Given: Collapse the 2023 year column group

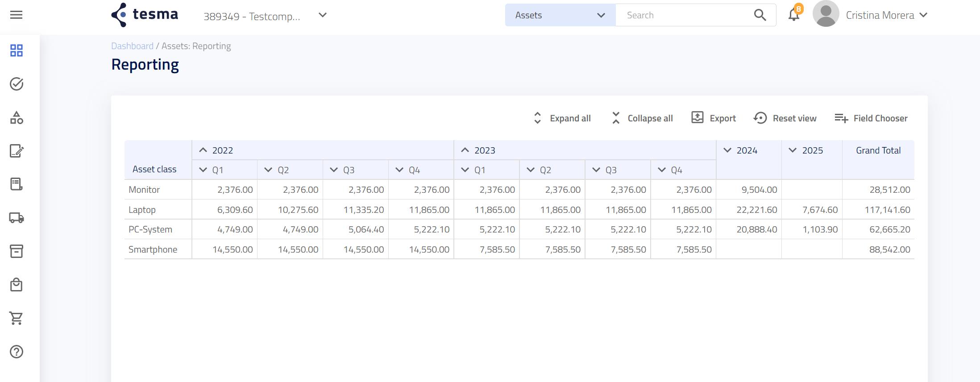Looking at the screenshot, I should point(465,150).
